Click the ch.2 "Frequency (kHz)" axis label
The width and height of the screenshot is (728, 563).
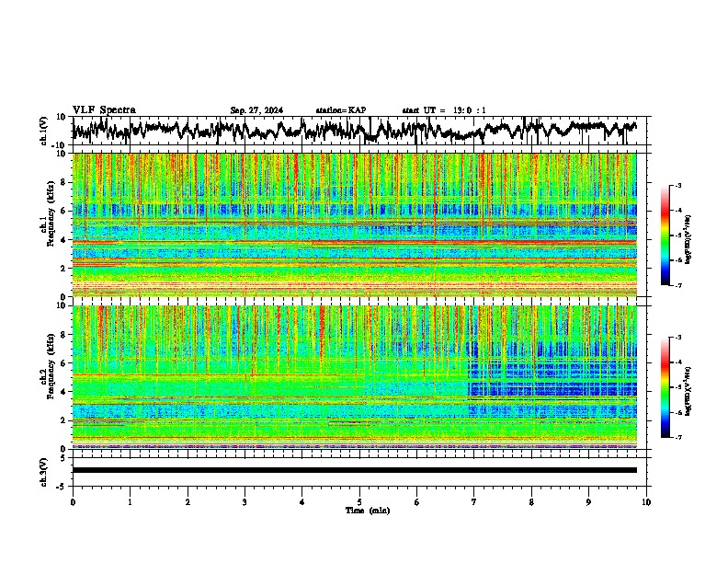[51, 365]
